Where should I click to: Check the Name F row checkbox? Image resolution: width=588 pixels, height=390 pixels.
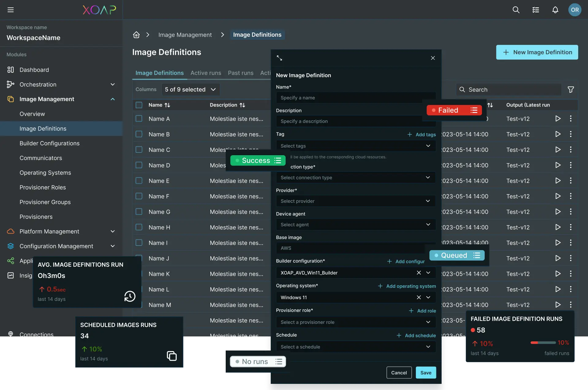point(139,196)
